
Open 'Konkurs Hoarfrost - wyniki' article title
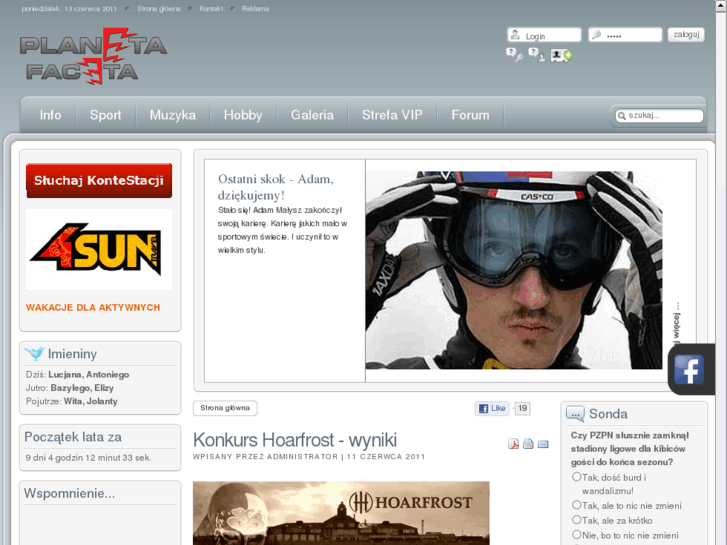point(295,440)
